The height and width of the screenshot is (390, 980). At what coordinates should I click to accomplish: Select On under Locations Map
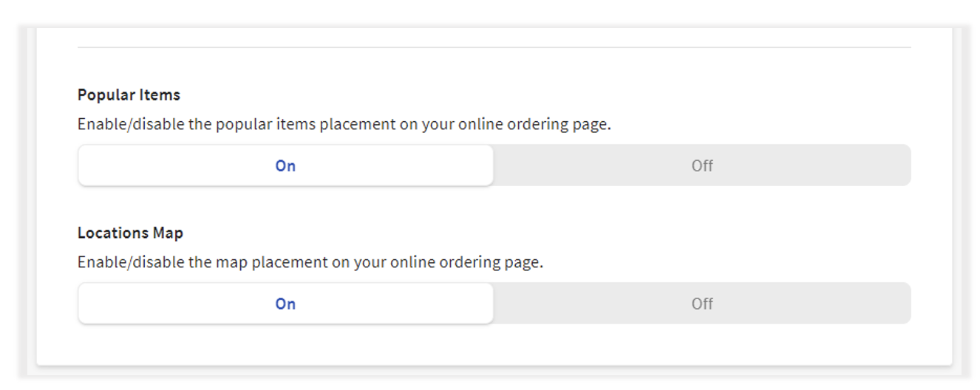(x=285, y=304)
